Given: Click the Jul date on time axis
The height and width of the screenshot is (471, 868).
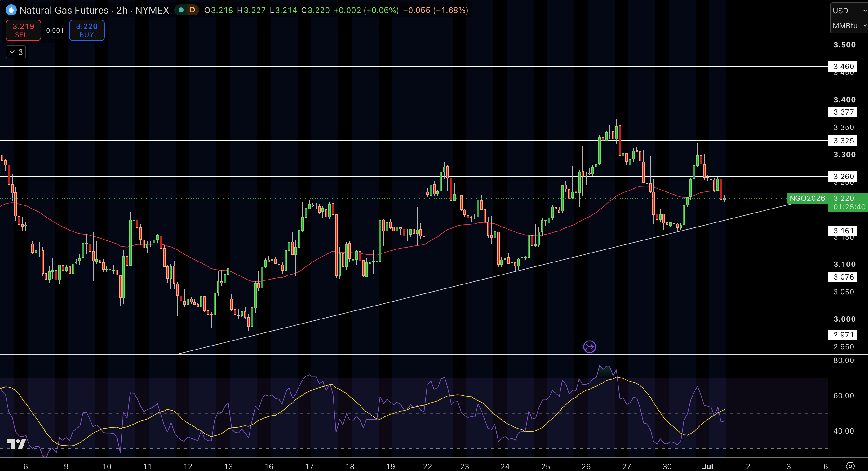Looking at the screenshot, I should pos(708,466).
